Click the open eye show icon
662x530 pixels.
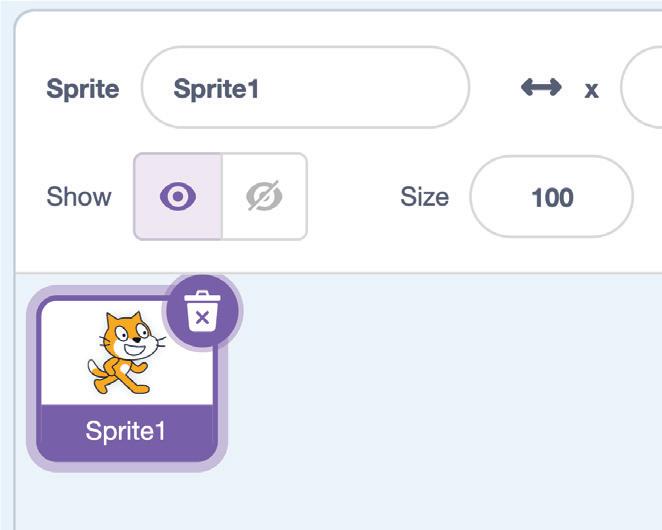tap(178, 197)
